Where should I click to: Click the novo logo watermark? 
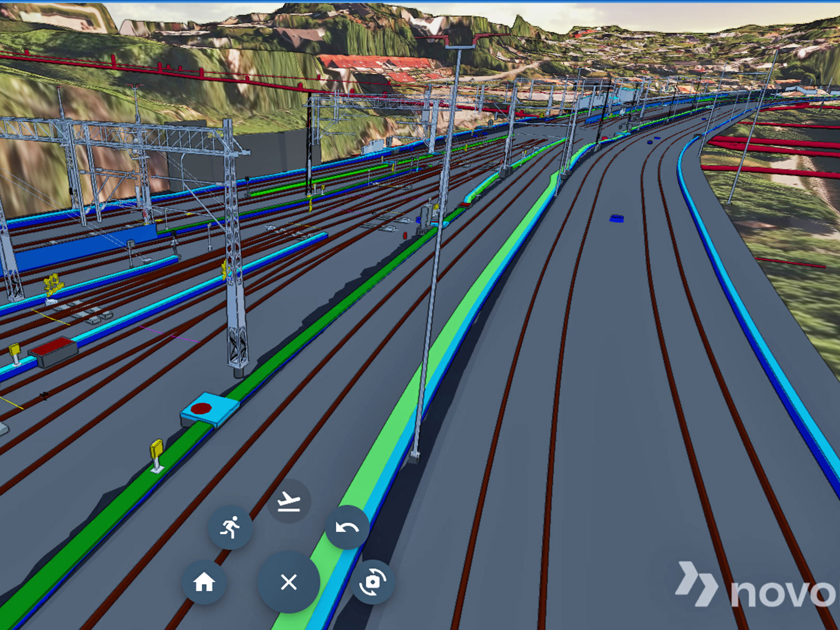756,585
